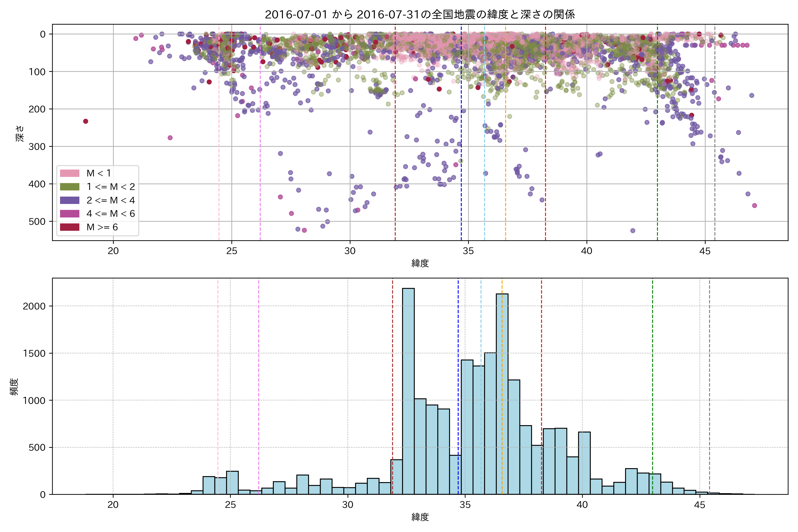Viewport: 798px width, 532px height.
Task: Click the 緯度 label under the histogram
Action: pyautogui.click(x=420, y=517)
